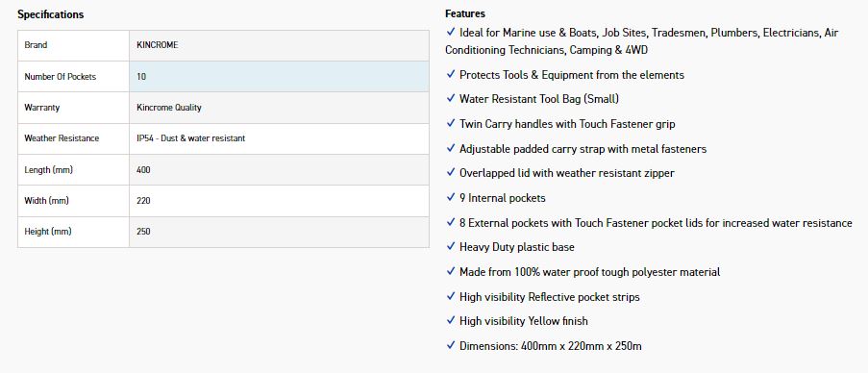Click Made from 100% water proof polyester line

(x=590, y=272)
